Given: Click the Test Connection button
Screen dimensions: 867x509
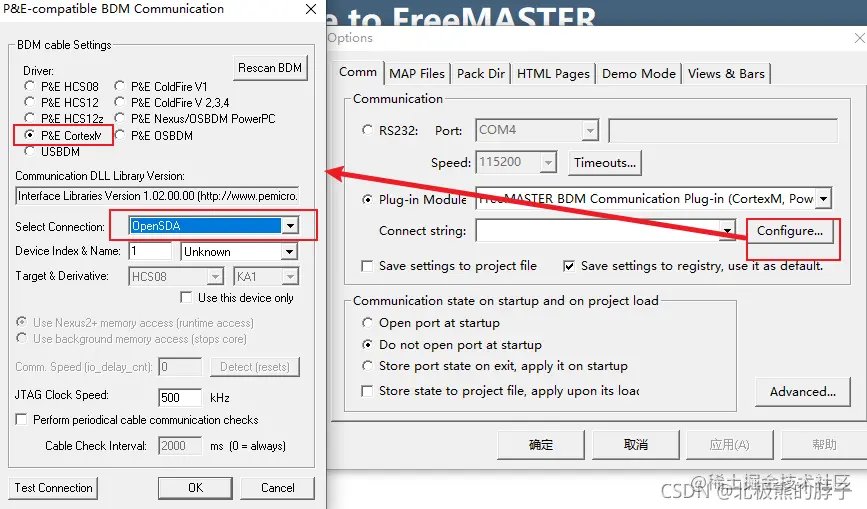Looking at the screenshot, I should pos(53,487).
